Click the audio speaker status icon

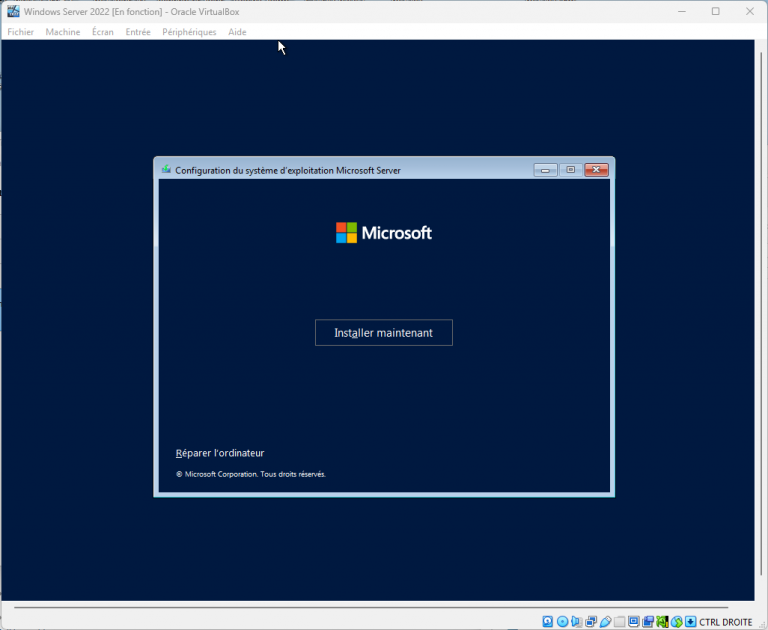point(576,621)
